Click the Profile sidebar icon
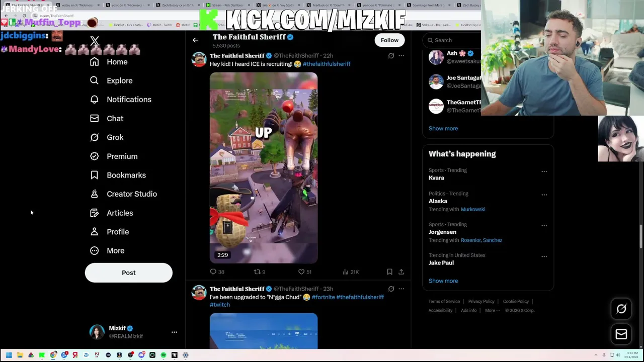This screenshot has width=644, height=362. (94, 232)
